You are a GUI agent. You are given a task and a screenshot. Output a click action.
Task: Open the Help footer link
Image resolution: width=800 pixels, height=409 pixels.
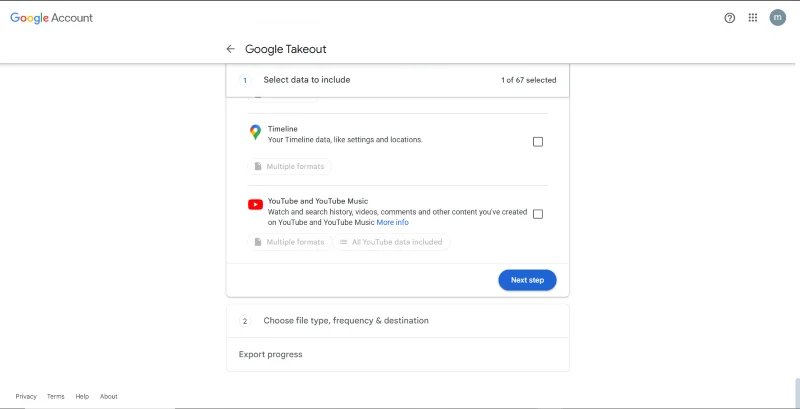click(x=82, y=396)
